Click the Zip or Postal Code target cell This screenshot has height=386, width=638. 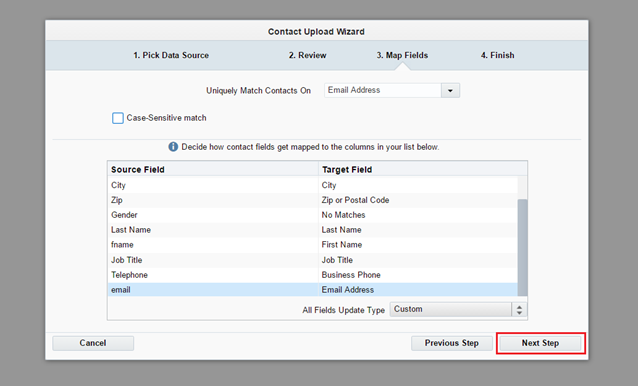(418, 200)
